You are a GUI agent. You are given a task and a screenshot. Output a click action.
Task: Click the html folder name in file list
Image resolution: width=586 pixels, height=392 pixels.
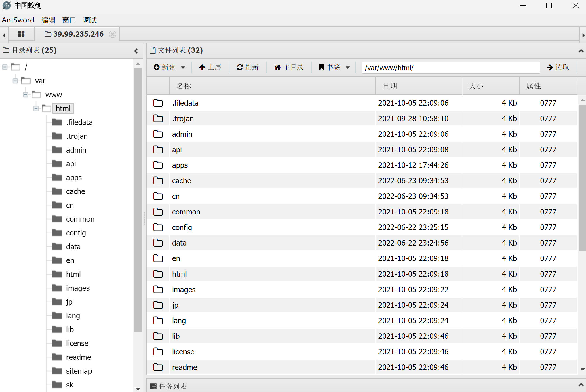[x=179, y=274]
